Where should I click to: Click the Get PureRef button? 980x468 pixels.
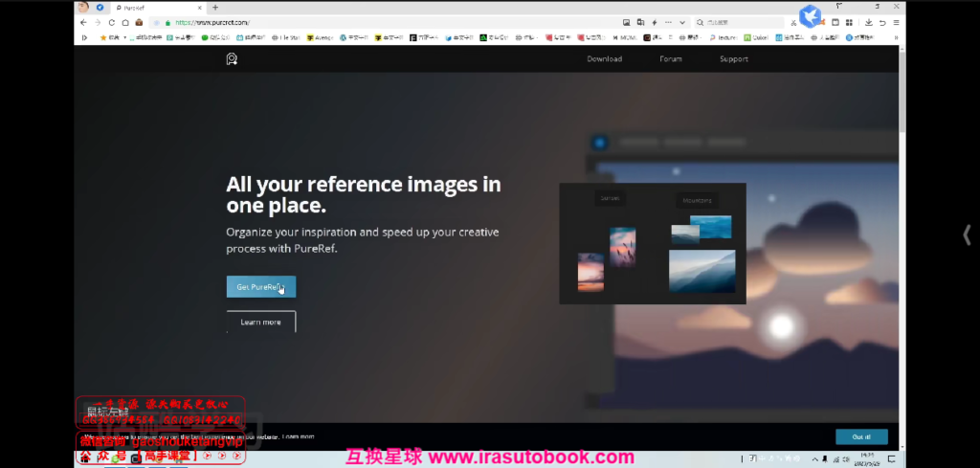[261, 287]
